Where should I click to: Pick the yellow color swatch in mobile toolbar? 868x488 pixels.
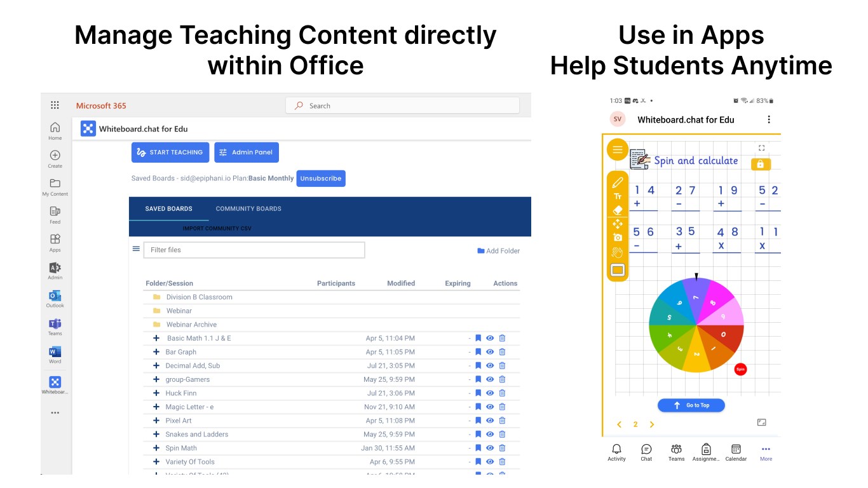pyautogui.click(x=617, y=270)
